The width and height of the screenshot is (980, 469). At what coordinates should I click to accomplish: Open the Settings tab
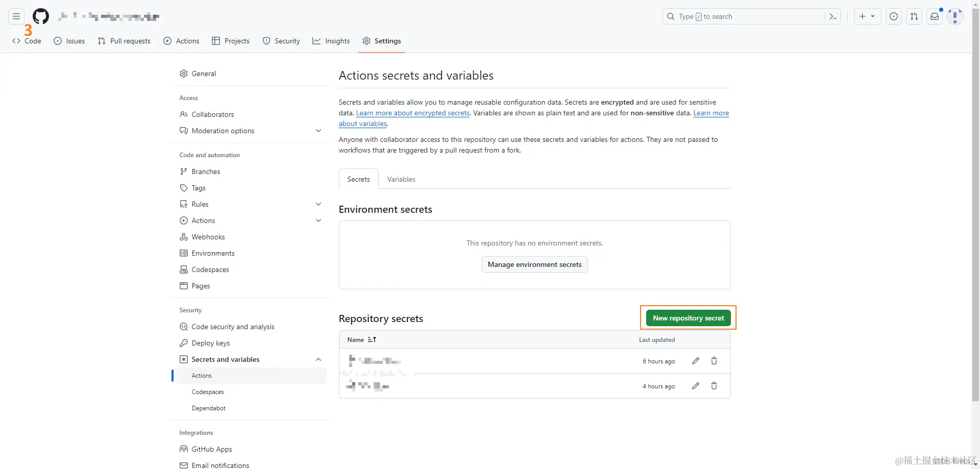pos(382,41)
